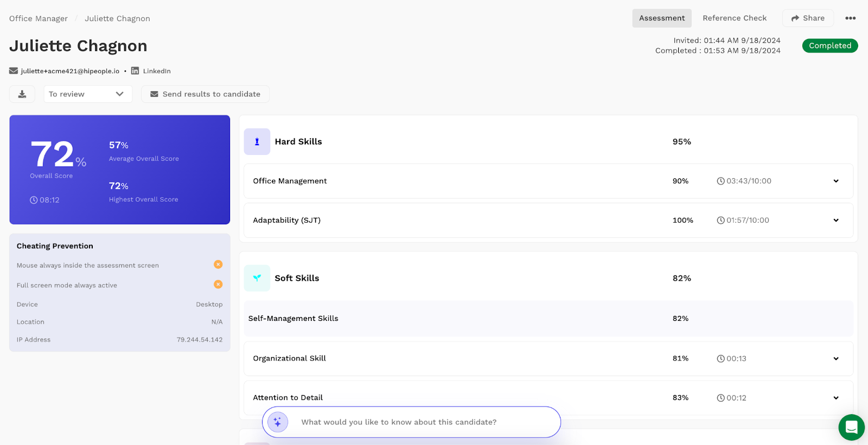Click clock icon in Organizational Skill row
868x445 pixels.
point(720,359)
